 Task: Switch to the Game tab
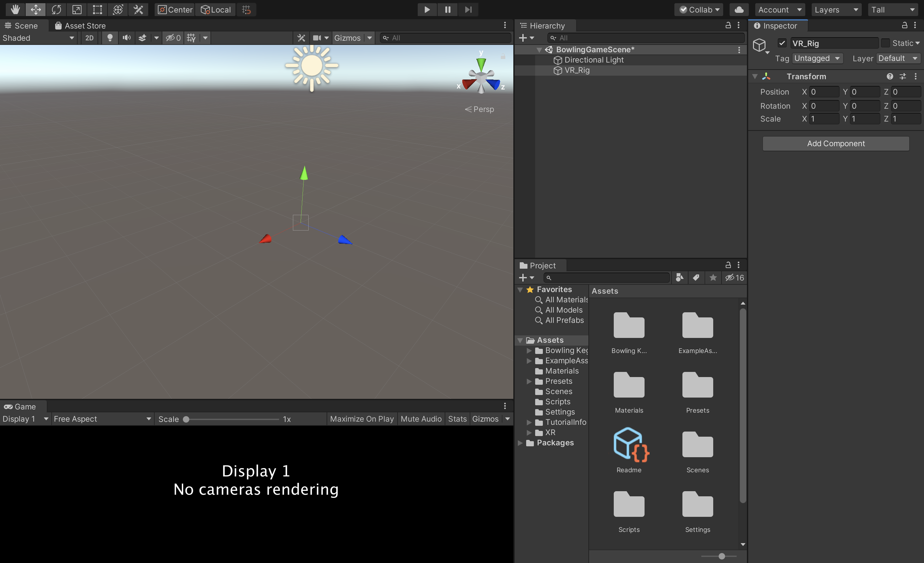(x=23, y=406)
